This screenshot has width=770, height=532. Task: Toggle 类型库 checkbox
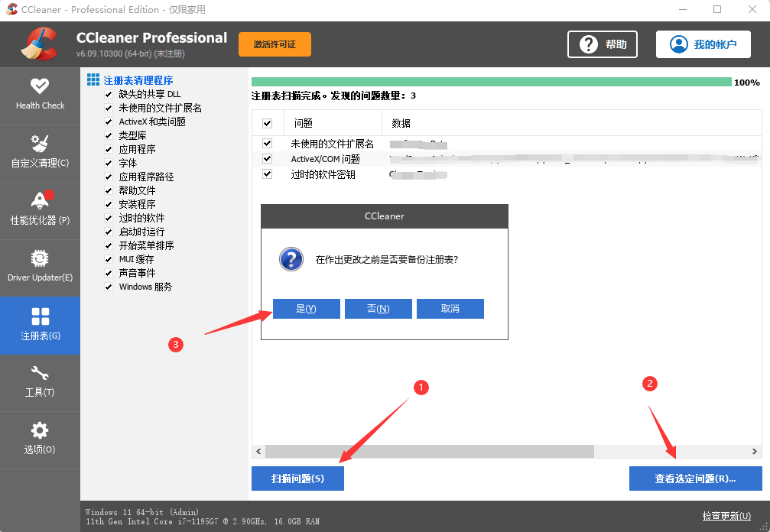(109, 135)
